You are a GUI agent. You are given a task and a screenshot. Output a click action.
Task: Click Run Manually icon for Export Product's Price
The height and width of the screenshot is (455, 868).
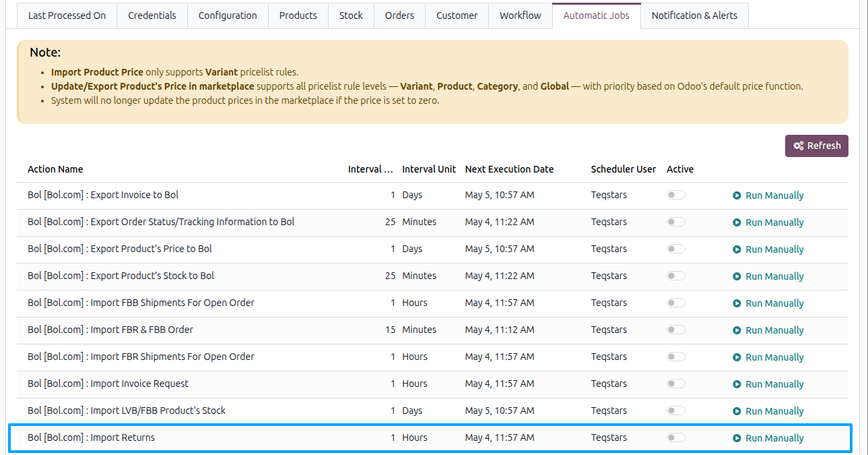[737, 249]
